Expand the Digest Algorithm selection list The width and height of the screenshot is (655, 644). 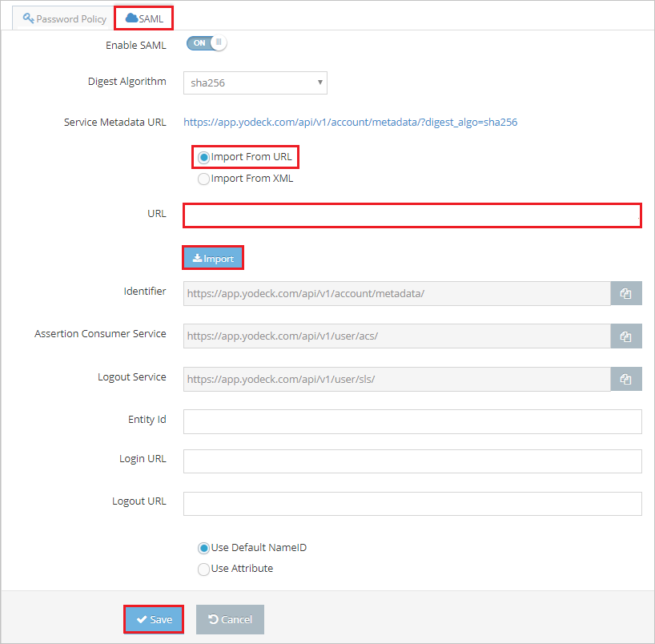pyautogui.click(x=255, y=83)
